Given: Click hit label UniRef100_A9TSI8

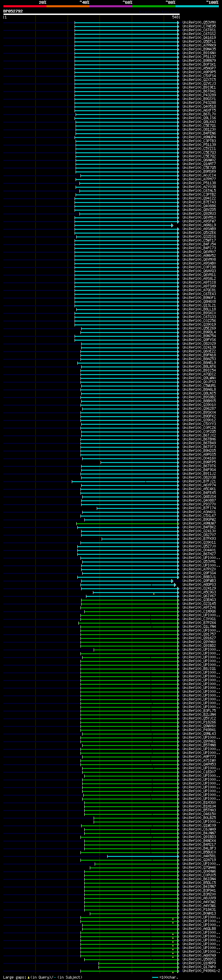Looking at the screenshot, I should click(x=199, y=282).
